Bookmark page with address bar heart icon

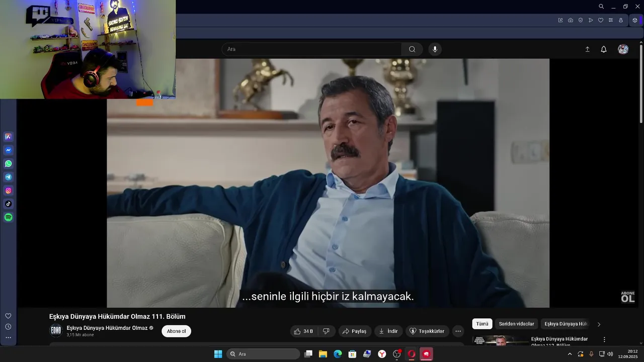tap(601, 20)
